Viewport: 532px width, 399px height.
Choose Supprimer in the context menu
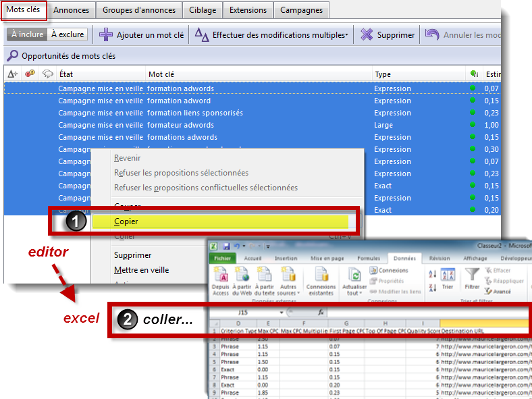click(132, 255)
